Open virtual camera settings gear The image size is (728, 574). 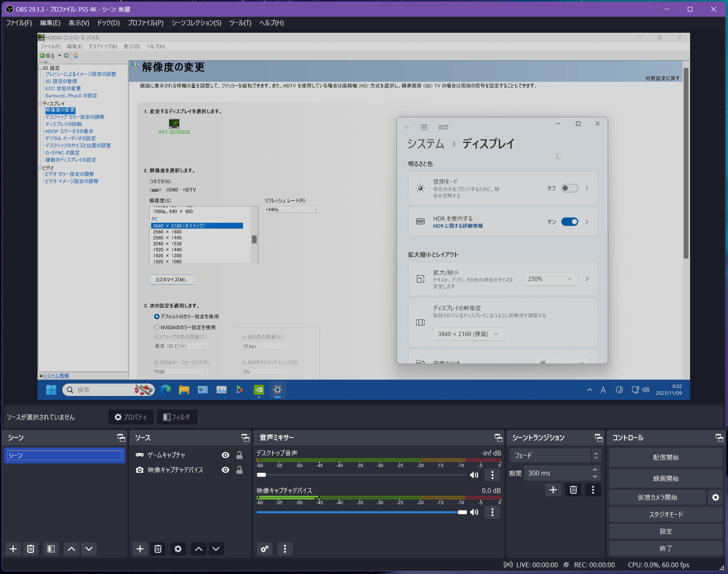point(716,497)
